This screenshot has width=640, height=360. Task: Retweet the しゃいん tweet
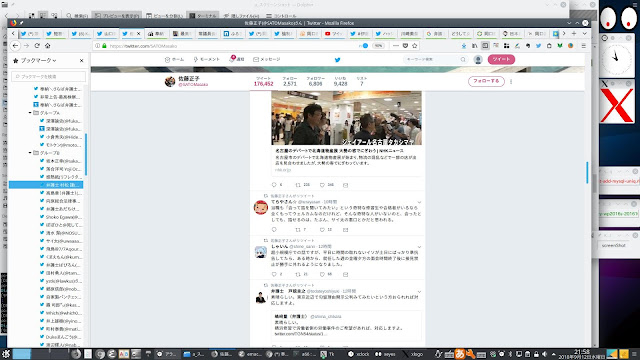tap(298, 274)
